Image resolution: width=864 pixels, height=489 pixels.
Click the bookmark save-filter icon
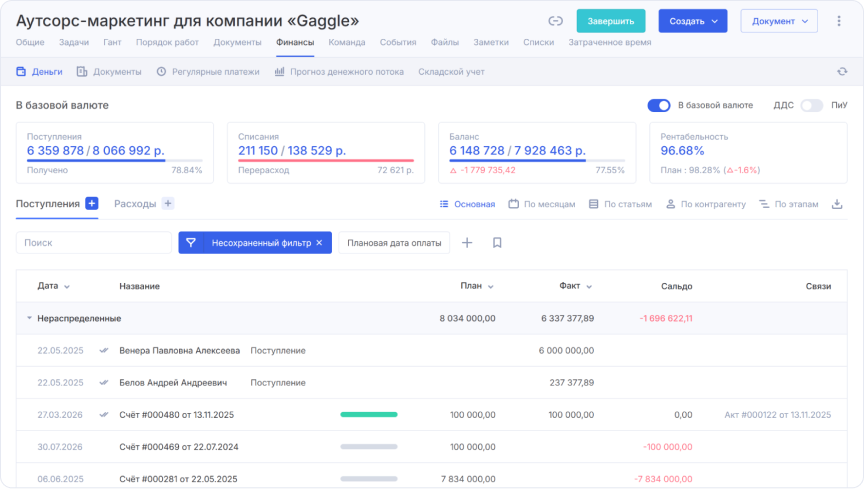pos(497,243)
